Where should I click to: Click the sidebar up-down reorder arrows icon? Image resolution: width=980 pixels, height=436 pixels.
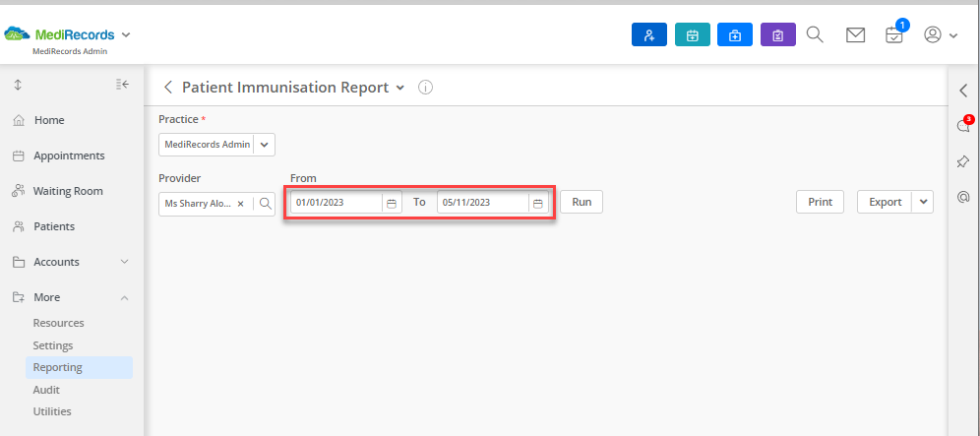click(18, 85)
